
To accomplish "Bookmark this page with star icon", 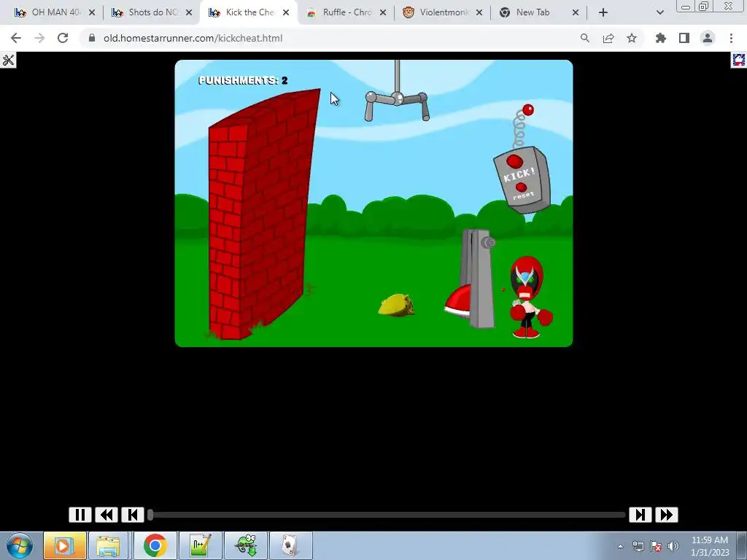I will click(x=632, y=38).
